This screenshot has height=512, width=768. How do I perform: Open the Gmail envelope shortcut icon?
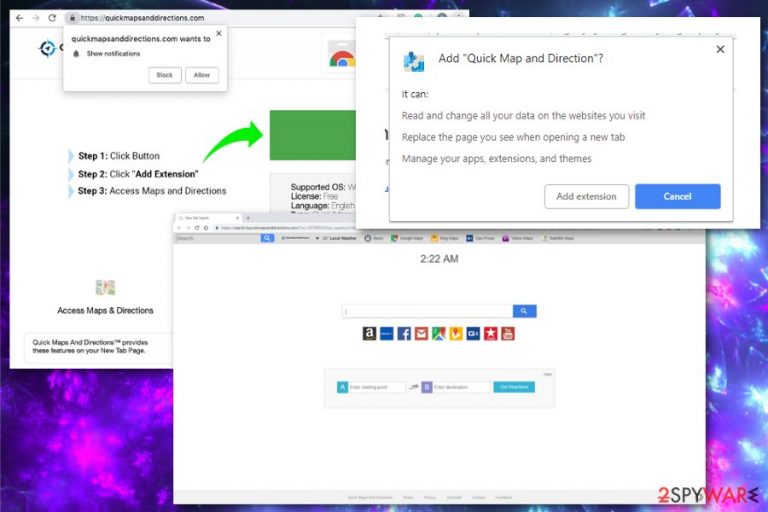[421, 334]
